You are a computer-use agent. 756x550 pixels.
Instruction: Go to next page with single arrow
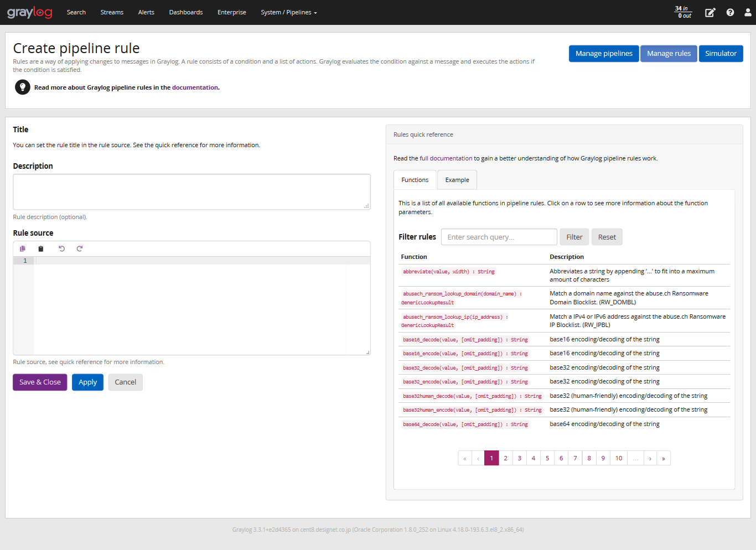click(650, 458)
